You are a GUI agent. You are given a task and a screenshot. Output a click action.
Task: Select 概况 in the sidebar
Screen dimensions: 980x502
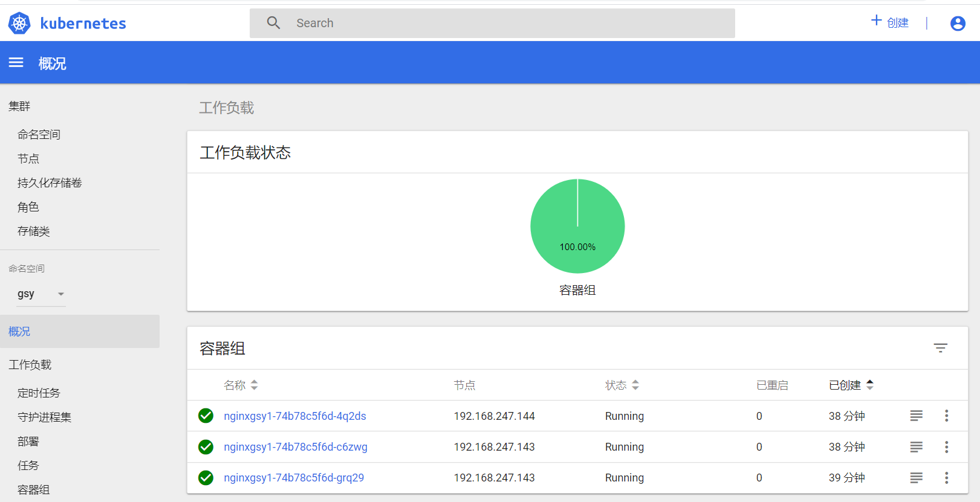80,331
